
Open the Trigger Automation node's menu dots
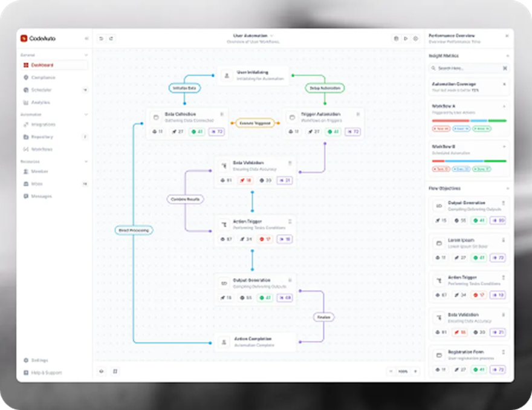pyautogui.click(x=358, y=114)
